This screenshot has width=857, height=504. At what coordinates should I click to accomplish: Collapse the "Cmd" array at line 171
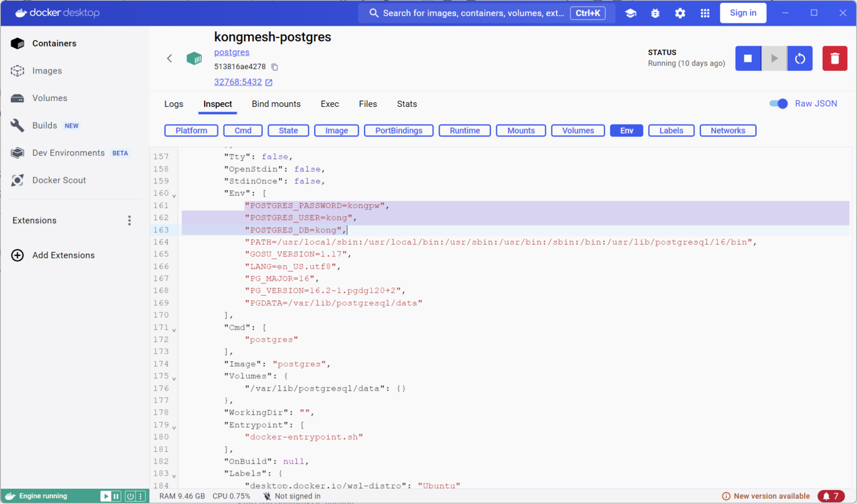(x=174, y=330)
